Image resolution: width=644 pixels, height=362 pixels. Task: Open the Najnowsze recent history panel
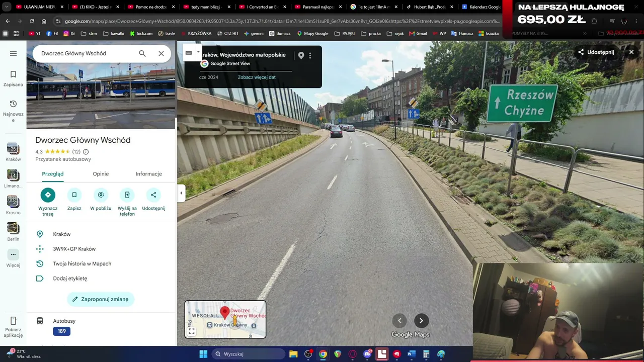(x=13, y=110)
